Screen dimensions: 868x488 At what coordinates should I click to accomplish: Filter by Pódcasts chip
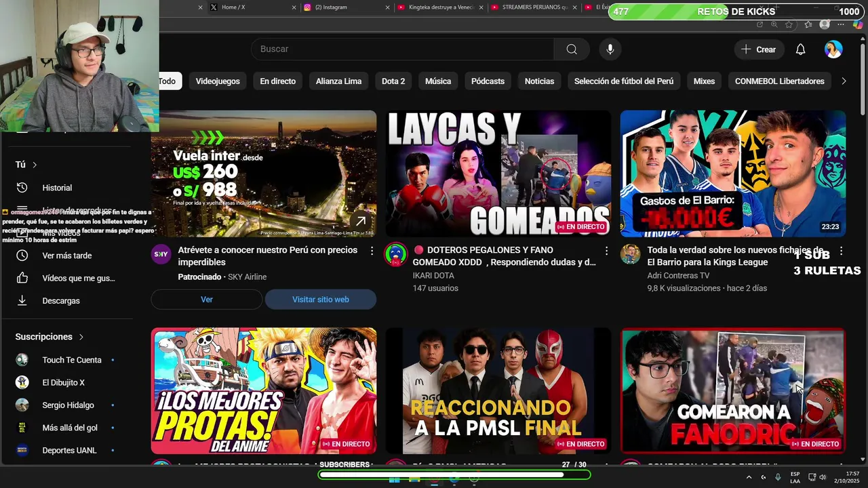[488, 81]
